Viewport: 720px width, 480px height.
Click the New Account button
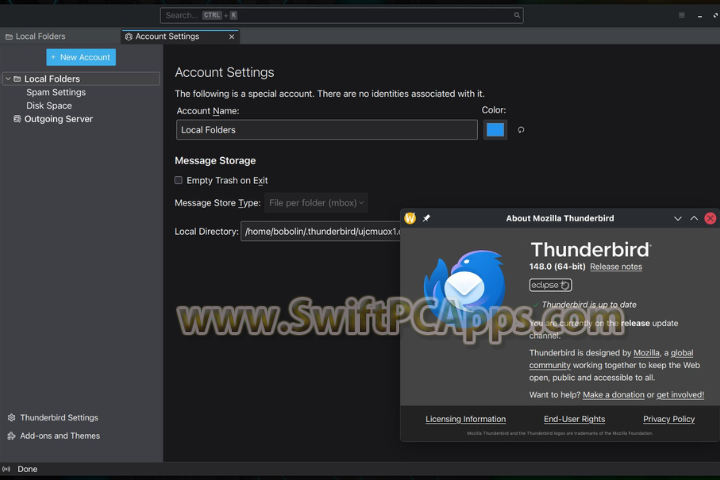click(x=81, y=57)
